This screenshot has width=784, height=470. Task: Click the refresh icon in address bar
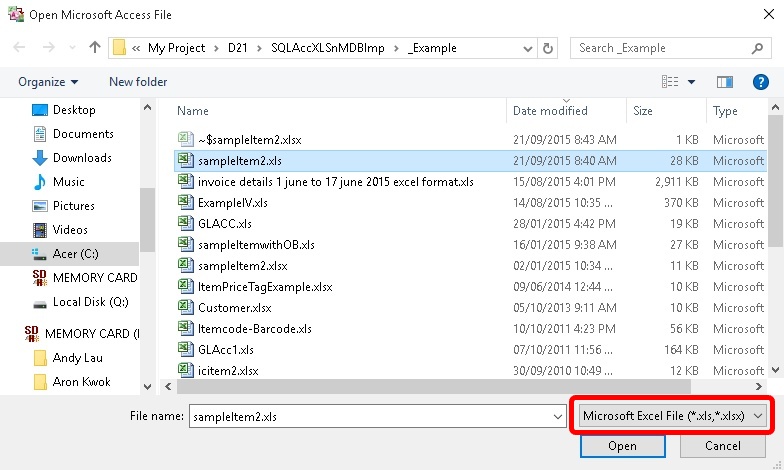click(548, 47)
